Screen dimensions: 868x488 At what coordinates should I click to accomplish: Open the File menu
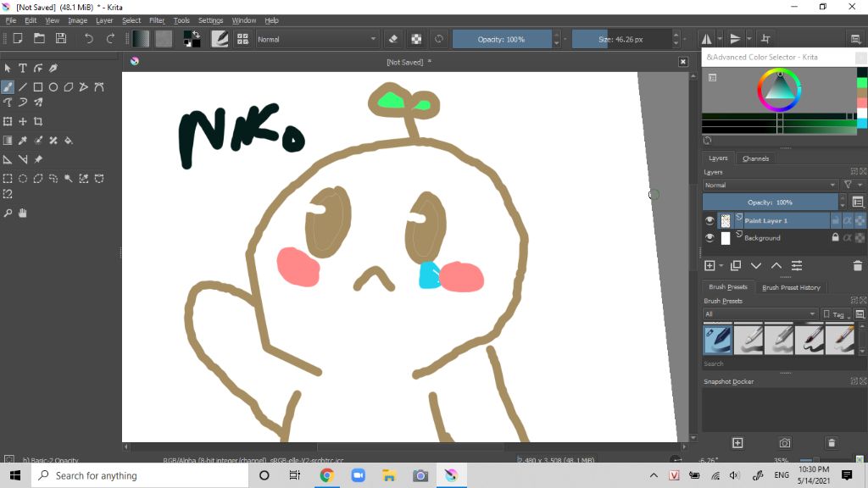[x=10, y=20]
